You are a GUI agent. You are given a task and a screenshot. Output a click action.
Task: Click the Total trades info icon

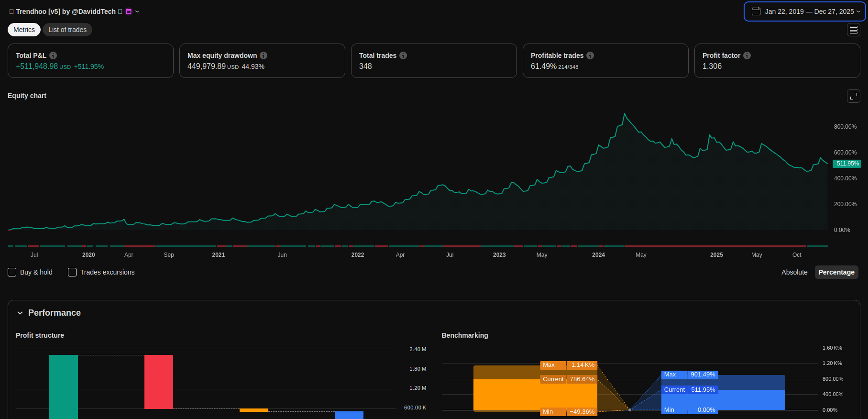[403, 55]
